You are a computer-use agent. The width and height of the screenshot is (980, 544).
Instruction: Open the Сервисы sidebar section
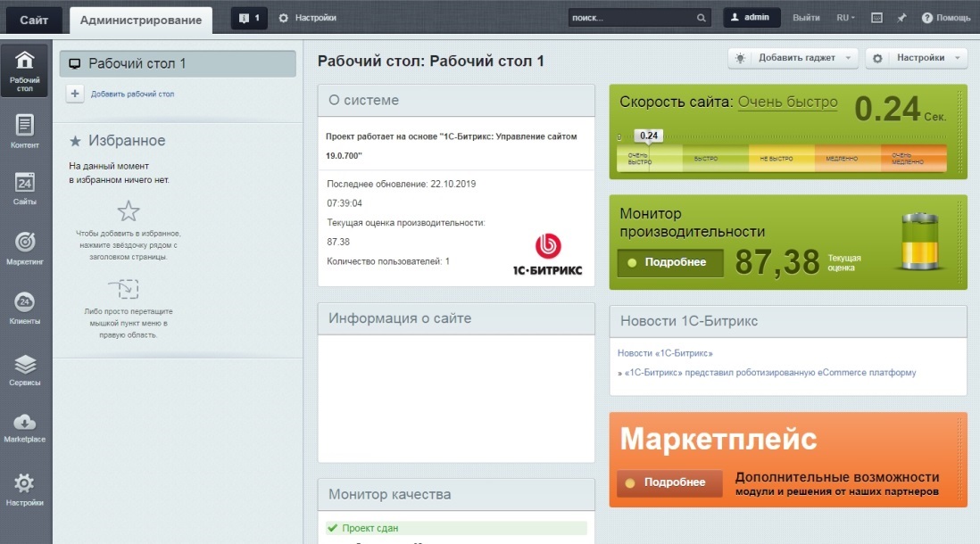[25, 370]
